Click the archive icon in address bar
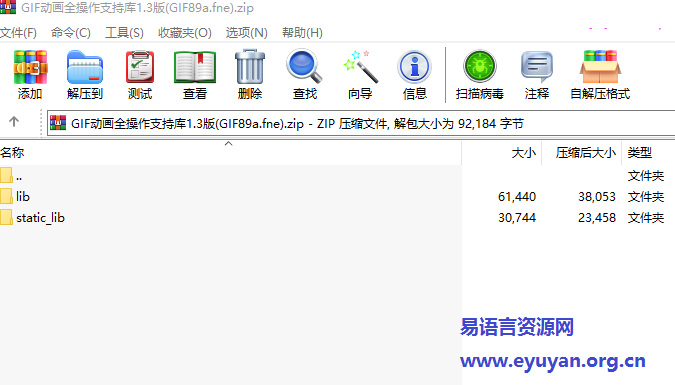This screenshot has width=675, height=385. click(x=58, y=123)
